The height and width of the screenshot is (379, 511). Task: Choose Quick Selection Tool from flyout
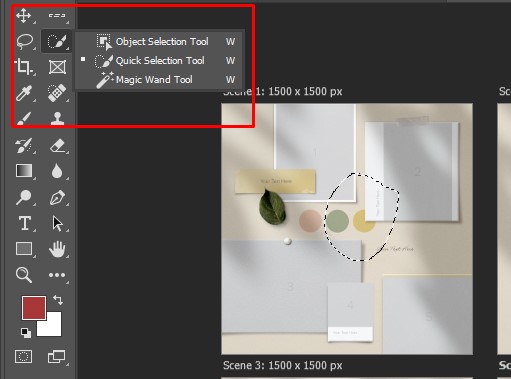[x=159, y=61]
